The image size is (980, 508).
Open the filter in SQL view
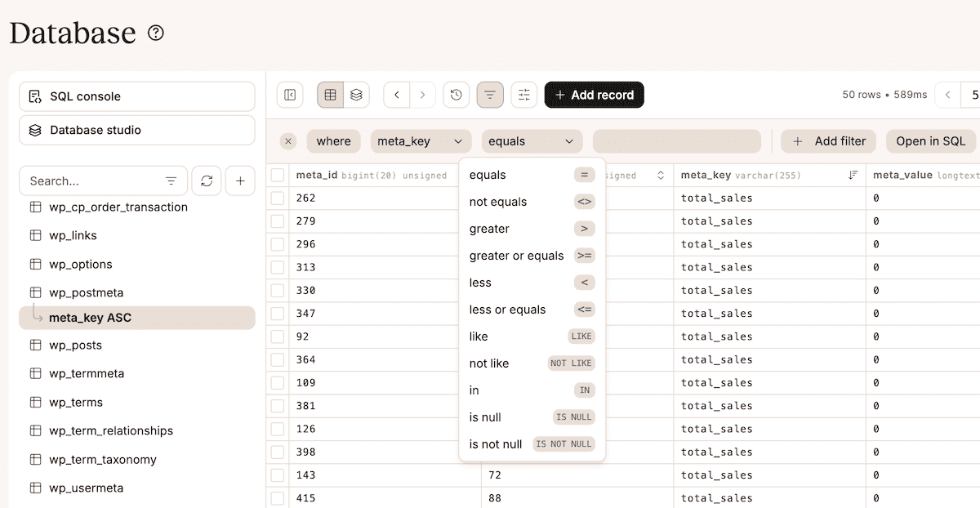(x=930, y=140)
